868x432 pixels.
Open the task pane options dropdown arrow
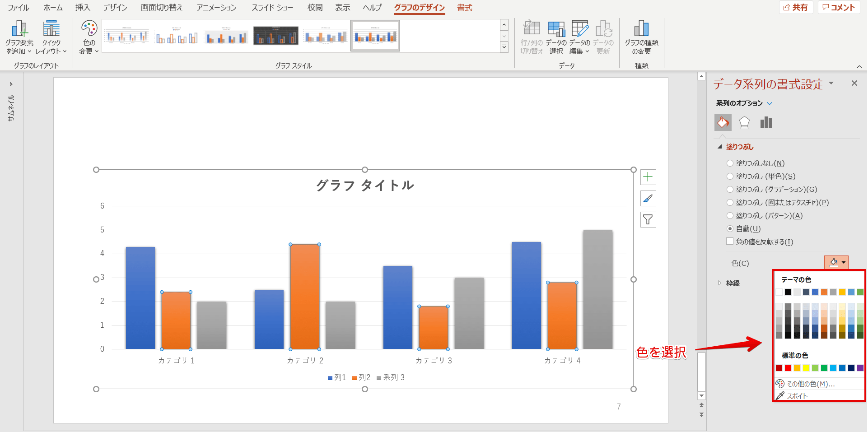pos(831,84)
